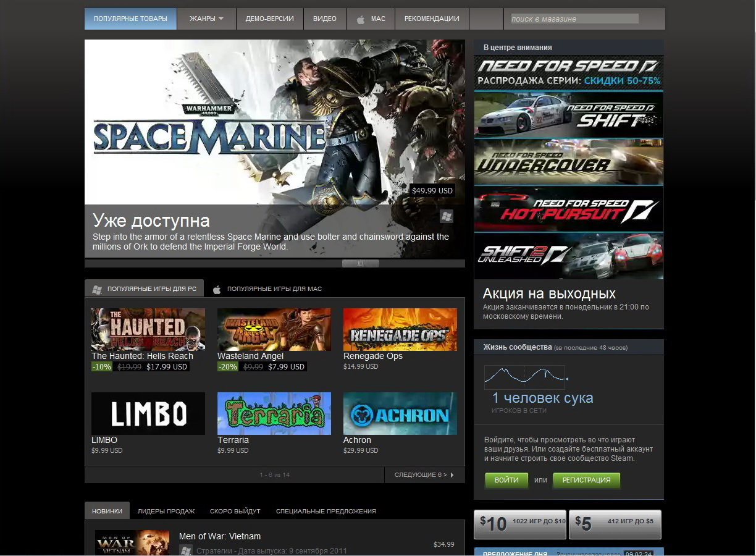
Task: Open the Achron game thumbnail
Action: tap(400, 413)
